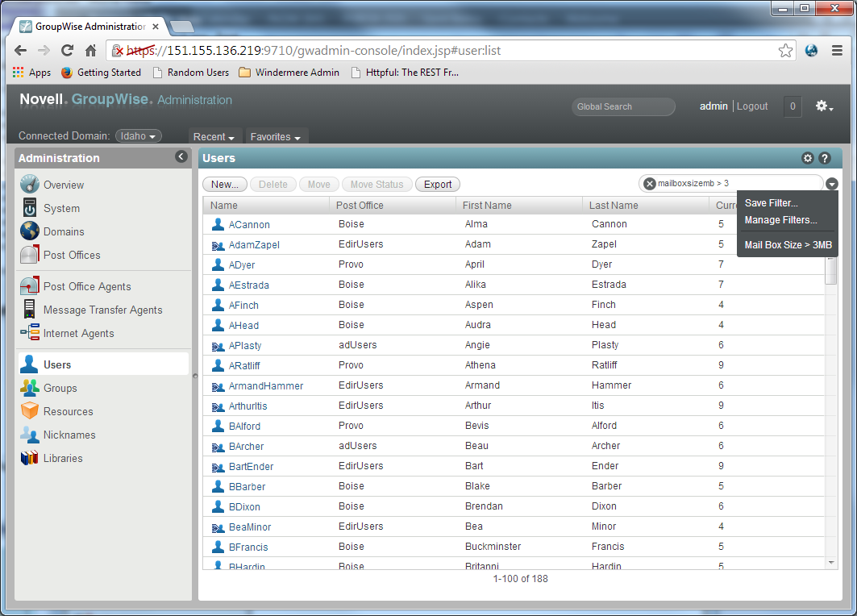This screenshot has height=616, width=857.
Task: Click the Internet Agents icon
Action: point(30,333)
